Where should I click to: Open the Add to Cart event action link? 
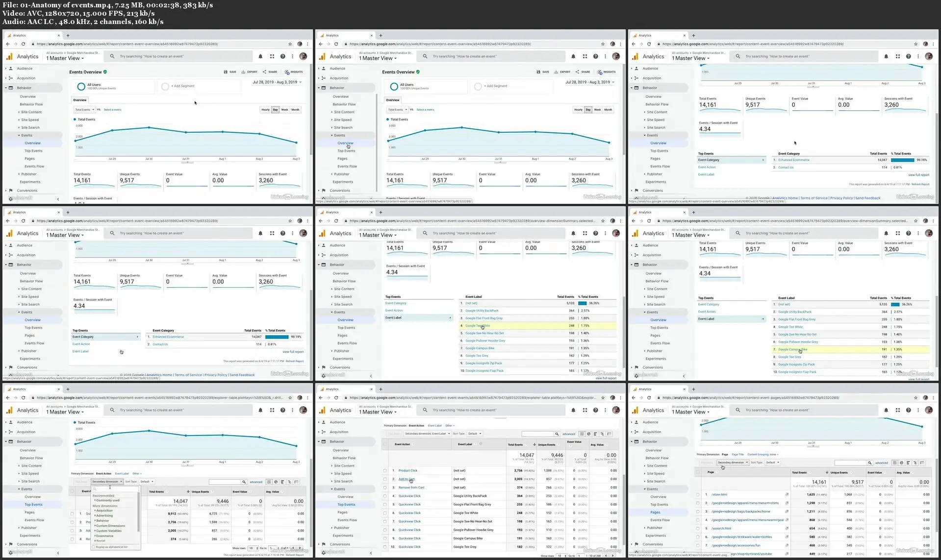coord(407,479)
